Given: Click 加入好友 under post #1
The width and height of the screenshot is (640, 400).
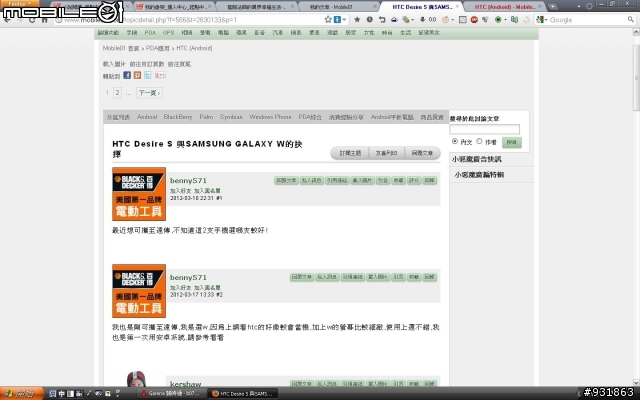Looking at the screenshot, I should 180,191.
